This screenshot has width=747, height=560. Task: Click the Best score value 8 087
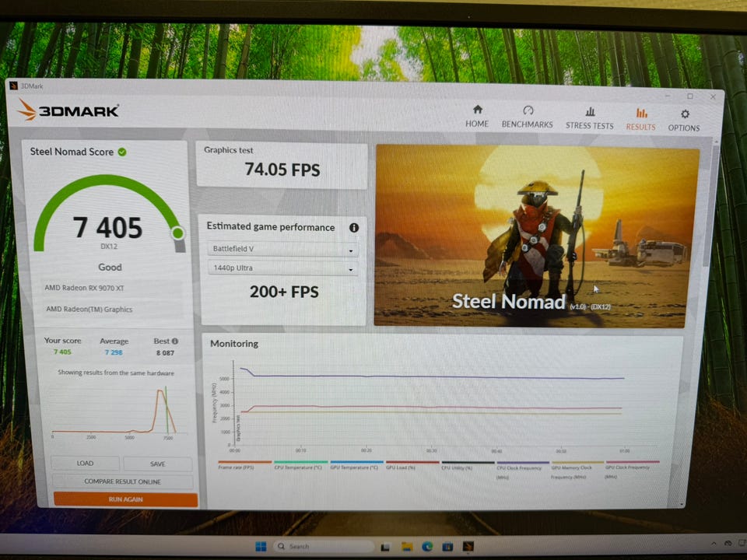[165, 353]
